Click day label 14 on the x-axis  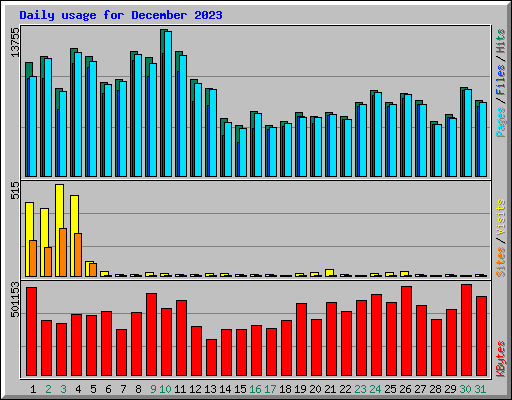[225, 389]
